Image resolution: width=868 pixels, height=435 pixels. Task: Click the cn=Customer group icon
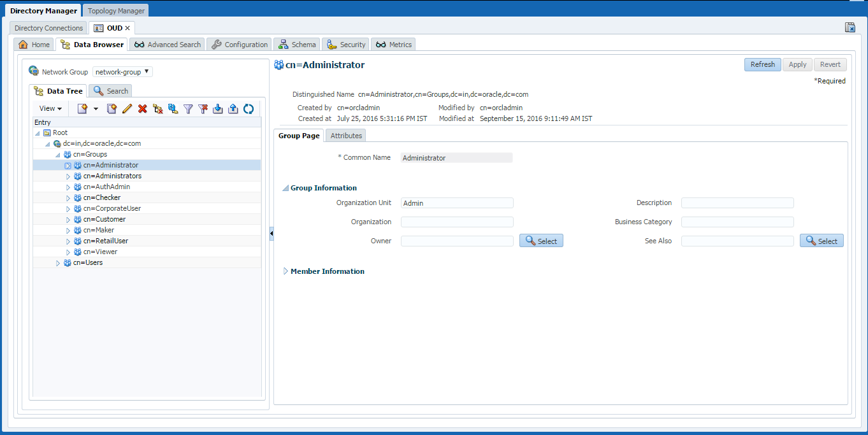pos(78,219)
